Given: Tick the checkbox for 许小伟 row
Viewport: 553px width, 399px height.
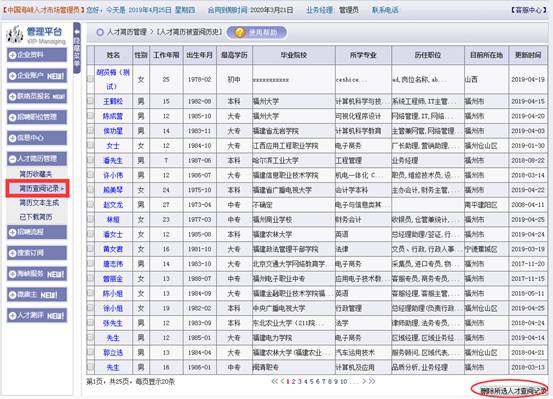Looking at the screenshot, I should [x=91, y=175].
